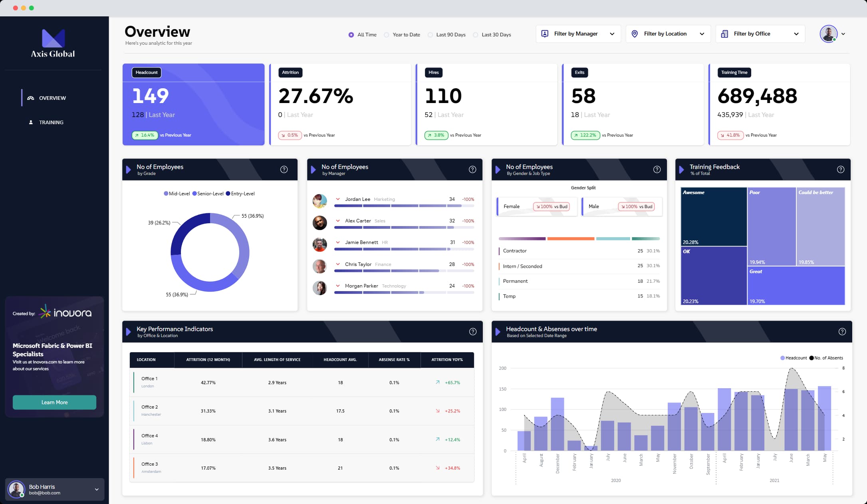Expand Jordan Lee's manager row
The width and height of the screenshot is (867, 504).
coord(338,199)
